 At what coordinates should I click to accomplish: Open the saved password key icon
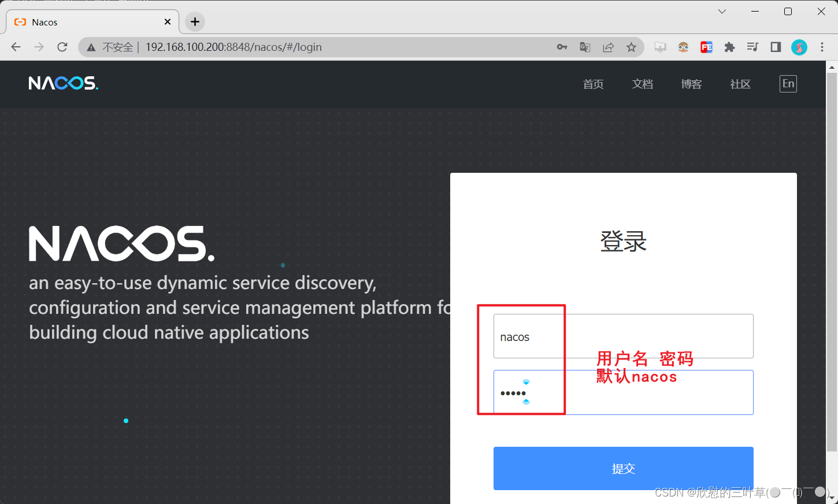(562, 47)
